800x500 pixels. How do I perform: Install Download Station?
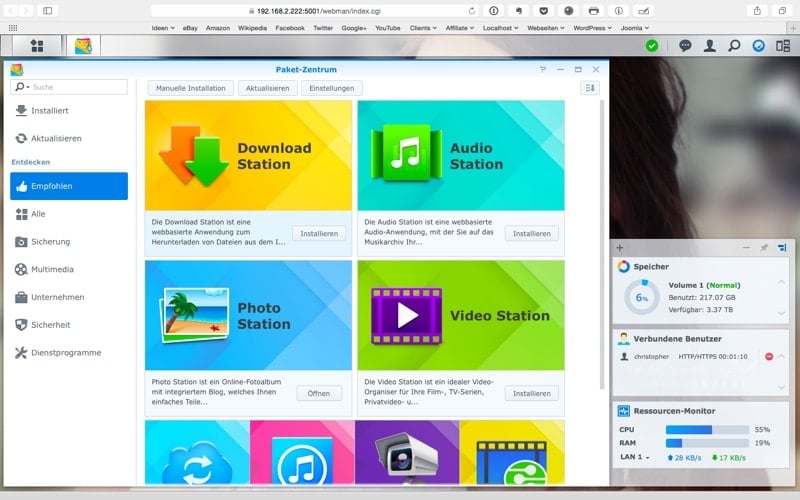[319, 234]
